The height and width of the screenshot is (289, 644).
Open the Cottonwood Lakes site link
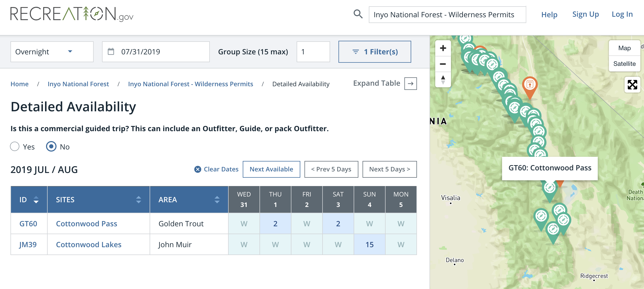click(89, 245)
